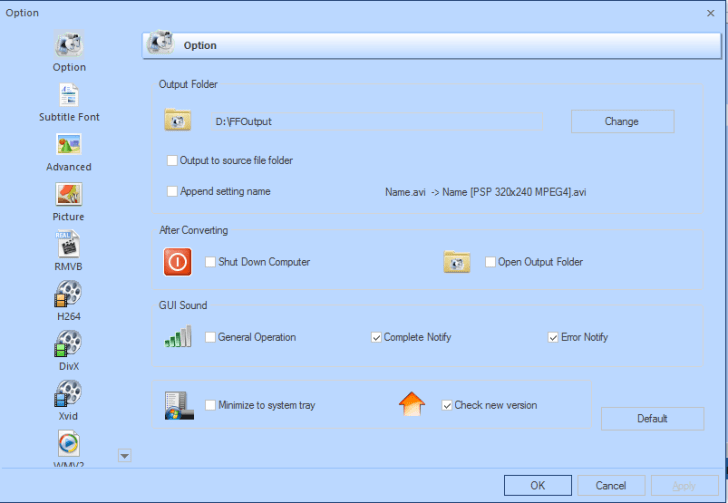Image resolution: width=728 pixels, height=503 pixels.
Task: Uncheck Check new version option
Action: [447, 405]
